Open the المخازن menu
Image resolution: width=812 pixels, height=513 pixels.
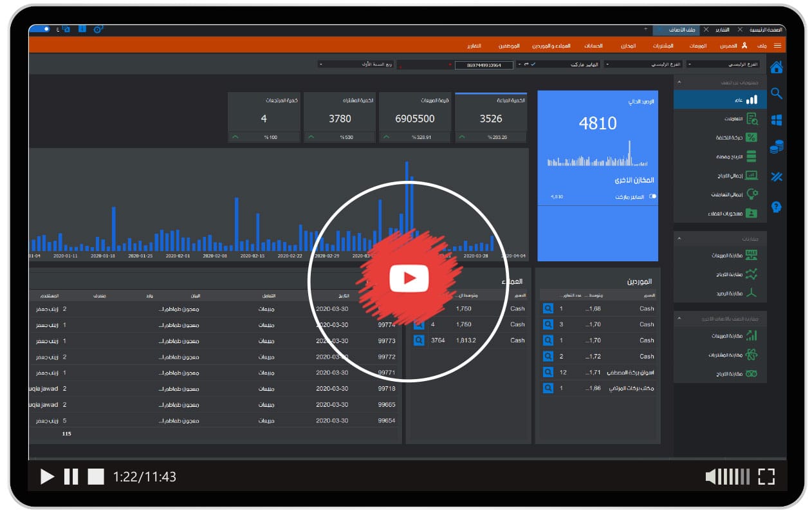coord(628,46)
